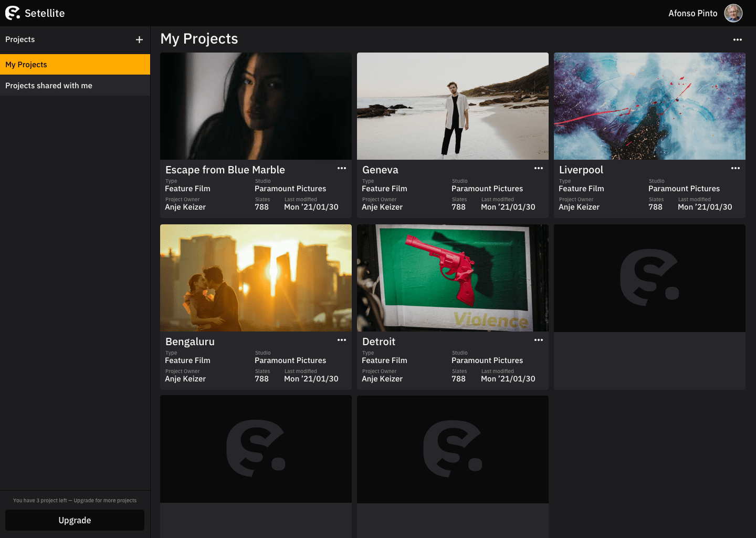Click the Afonso Pinto username
Image resolution: width=756 pixels, height=538 pixels.
[692, 14]
